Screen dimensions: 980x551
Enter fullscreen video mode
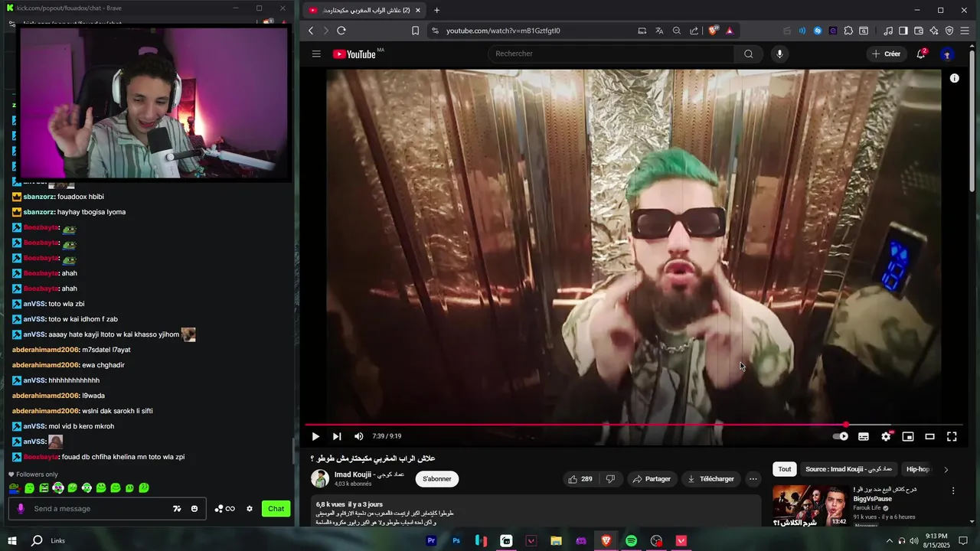click(x=952, y=436)
